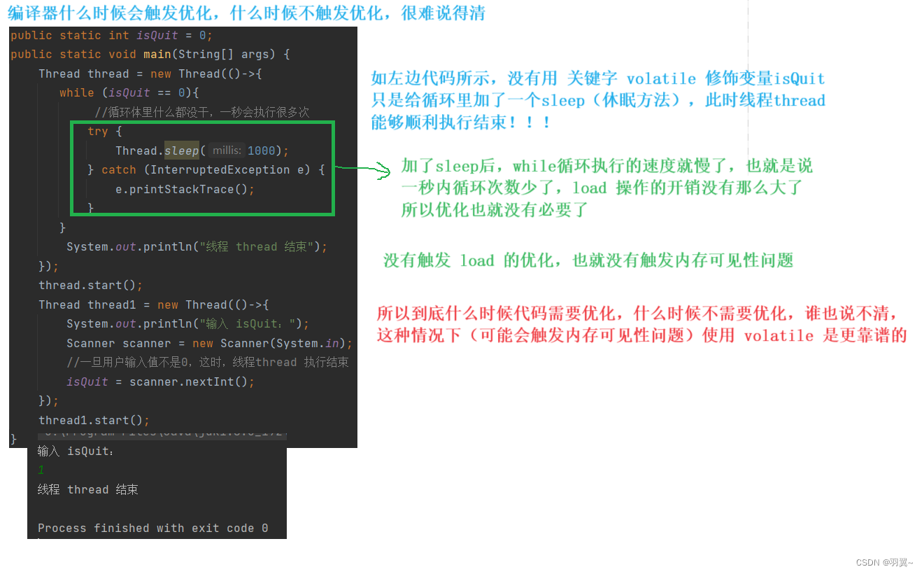The width and height of the screenshot is (924, 574).
Task: Click the 'thread1.start();' line
Action: (94, 420)
